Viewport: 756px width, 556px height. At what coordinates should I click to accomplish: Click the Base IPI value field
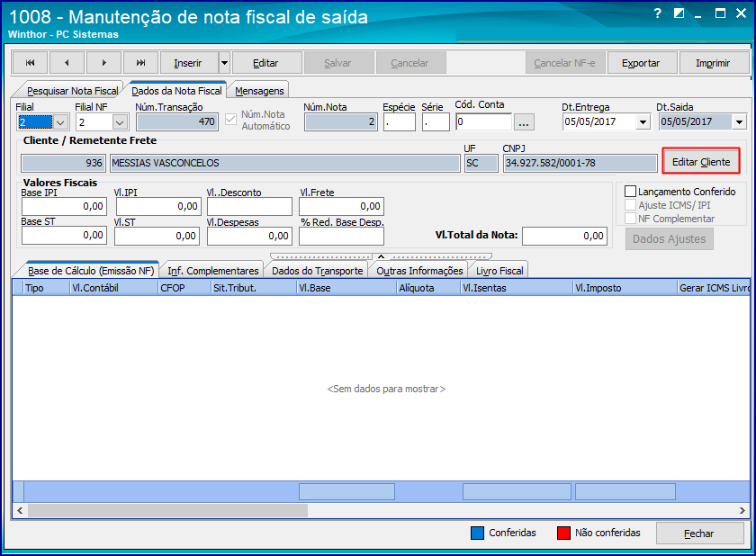(64, 206)
